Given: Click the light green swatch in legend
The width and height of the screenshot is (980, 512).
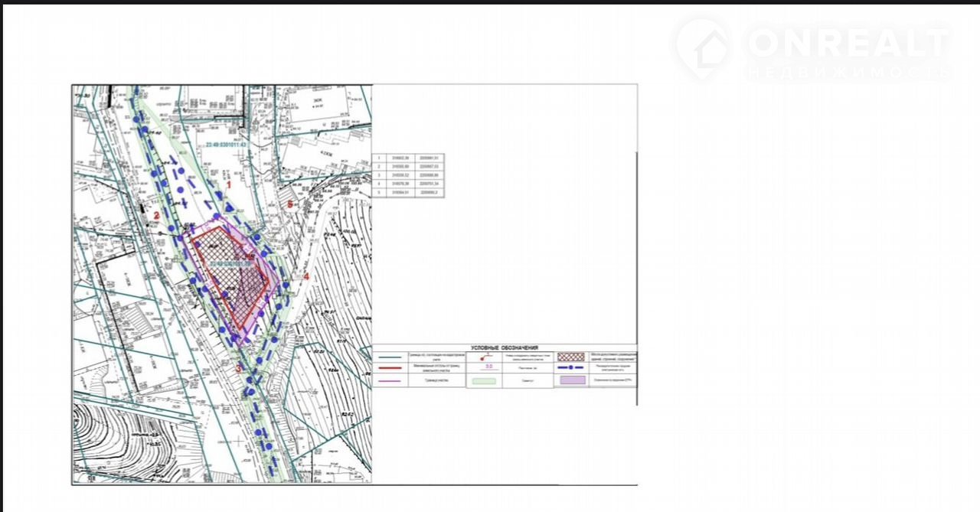Looking at the screenshot, I should click(x=485, y=380).
